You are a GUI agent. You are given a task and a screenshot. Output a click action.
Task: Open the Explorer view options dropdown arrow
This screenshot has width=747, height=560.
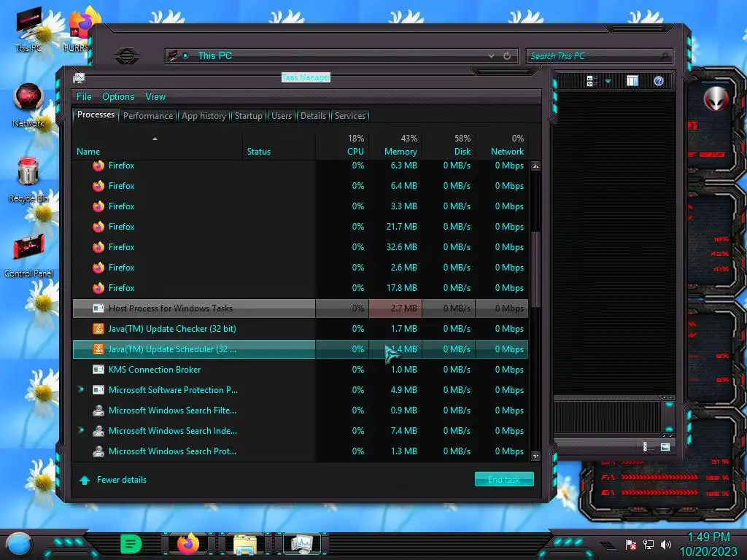point(608,82)
